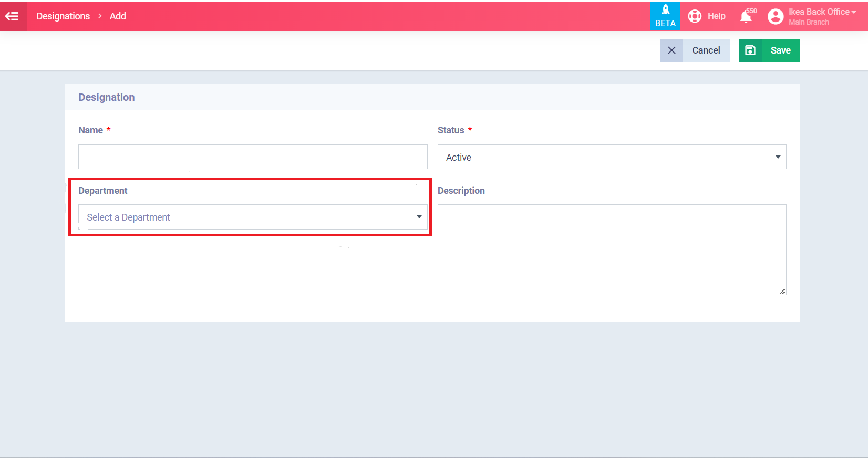This screenshot has height=458, width=868.
Task: Open the notifications bell
Action: (746, 17)
